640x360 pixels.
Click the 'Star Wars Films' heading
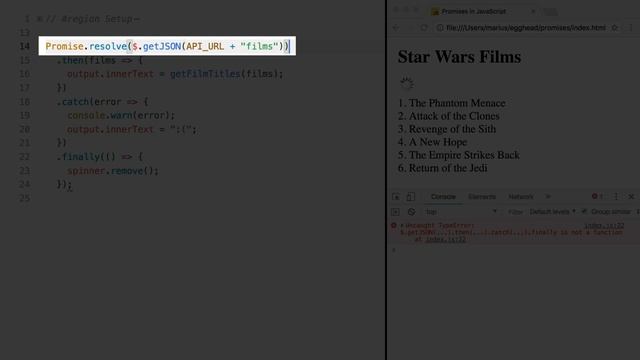pyautogui.click(x=459, y=57)
